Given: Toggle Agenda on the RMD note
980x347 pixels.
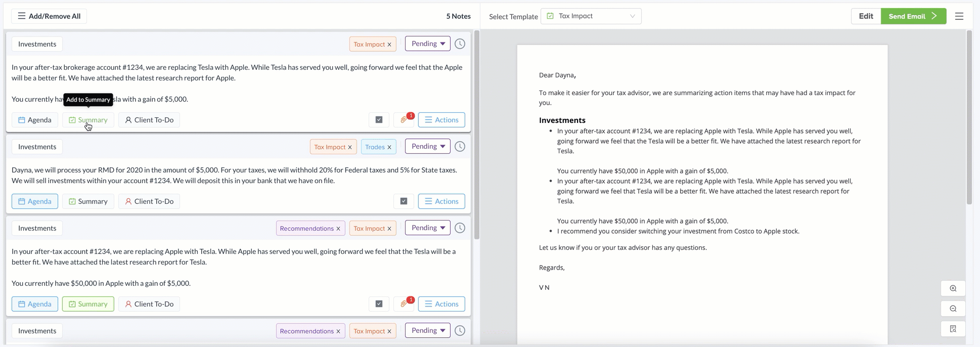Looking at the screenshot, I should pos(35,201).
